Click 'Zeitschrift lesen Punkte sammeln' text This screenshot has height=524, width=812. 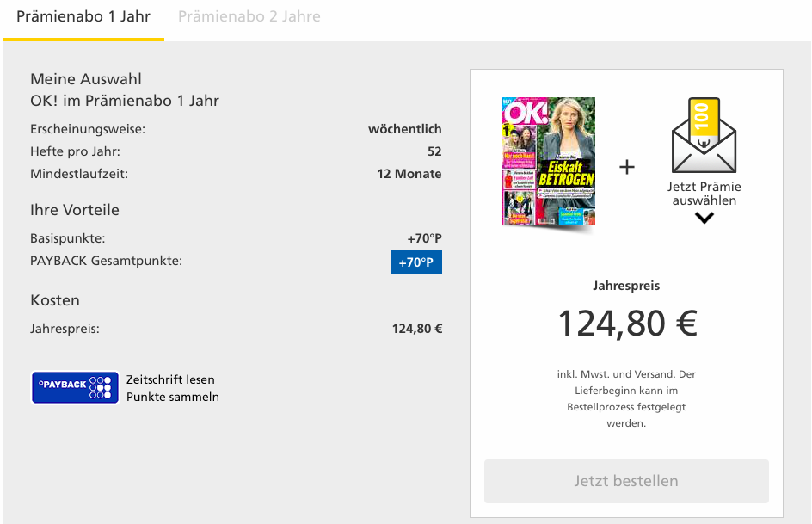pyautogui.click(x=172, y=388)
